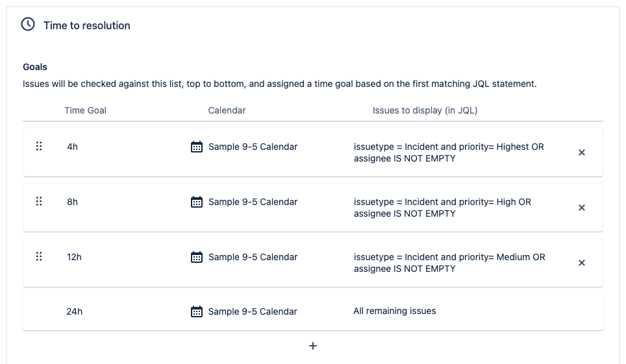The image size is (626, 364).
Task: Edit the 24h time goal value
Action: coord(74,311)
